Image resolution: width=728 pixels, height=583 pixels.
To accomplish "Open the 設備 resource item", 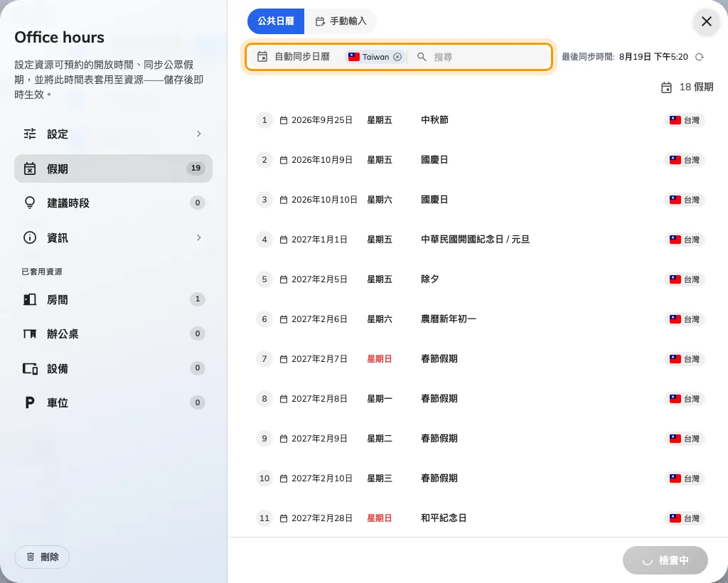I will [113, 368].
